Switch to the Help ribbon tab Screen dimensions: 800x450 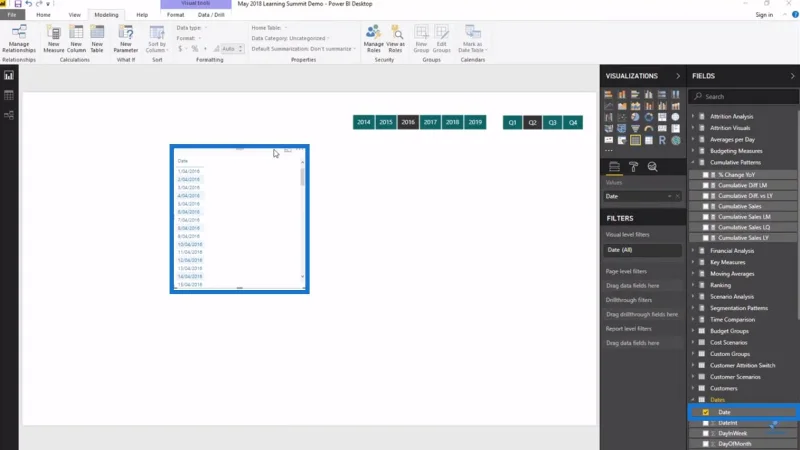coord(142,15)
